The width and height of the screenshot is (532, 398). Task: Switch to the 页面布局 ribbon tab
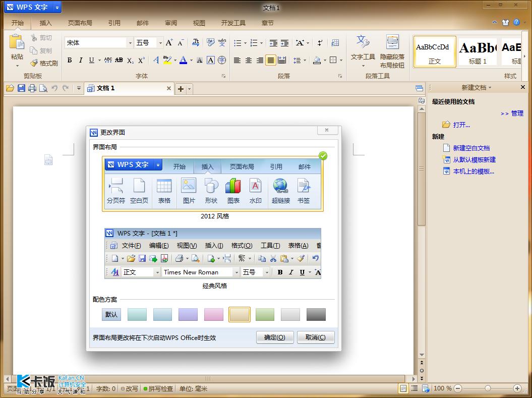[80, 23]
